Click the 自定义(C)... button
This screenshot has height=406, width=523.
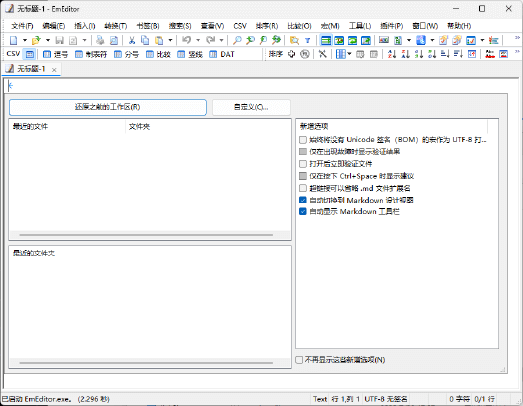(x=251, y=107)
